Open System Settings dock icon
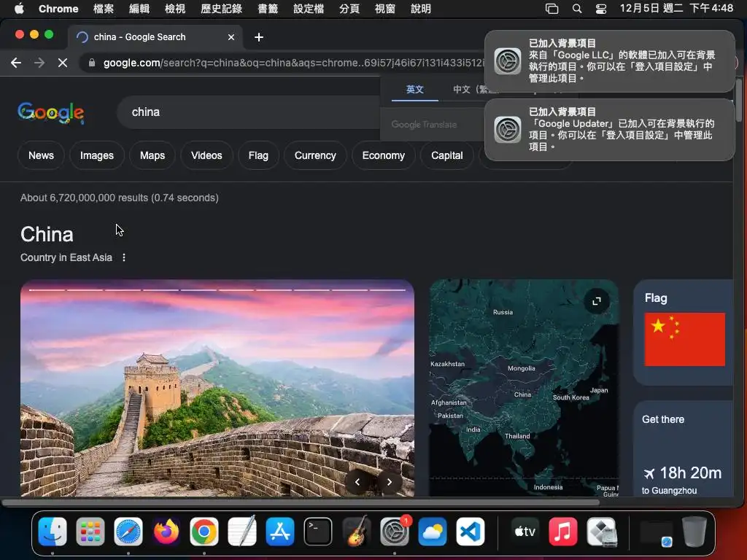The height and width of the screenshot is (560, 747). click(394, 532)
